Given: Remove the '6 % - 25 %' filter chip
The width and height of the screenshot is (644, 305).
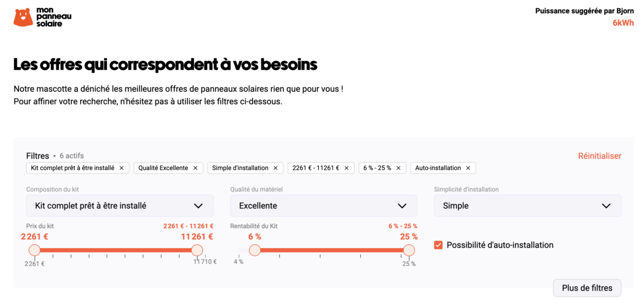Looking at the screenshot, I should (398, 168).
